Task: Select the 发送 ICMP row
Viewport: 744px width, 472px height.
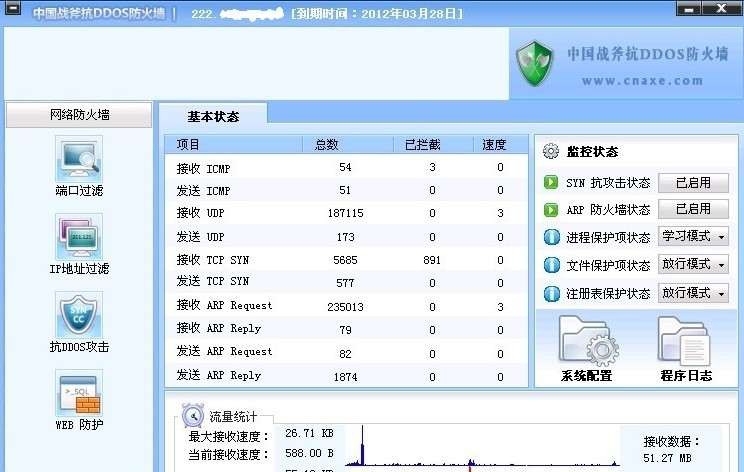Action: coord(346,190)
